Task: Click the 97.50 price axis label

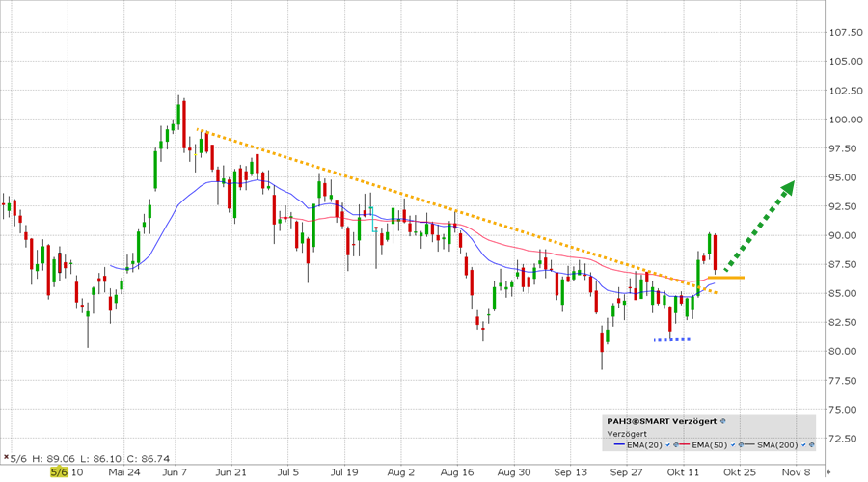Action: [845, 148]
